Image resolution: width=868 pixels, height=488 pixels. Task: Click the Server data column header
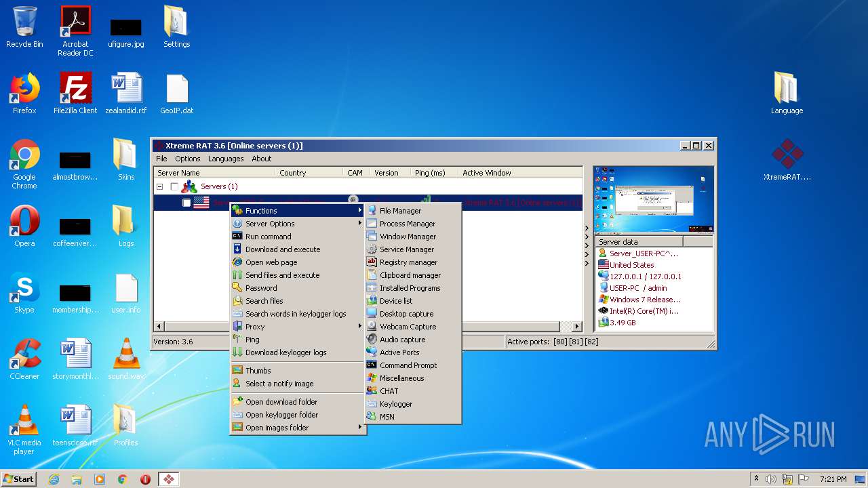(x=639, y=242)
